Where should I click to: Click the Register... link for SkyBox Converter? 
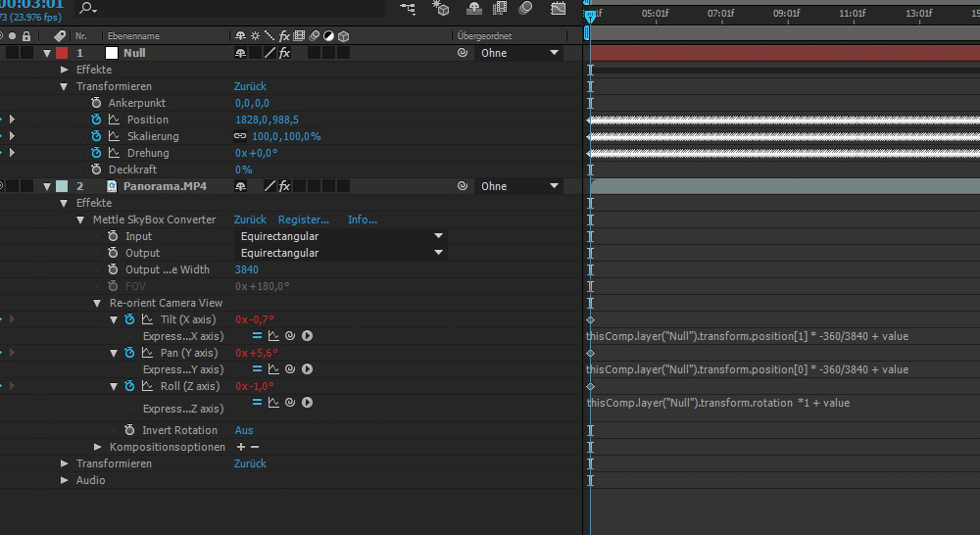pos(303,219)
